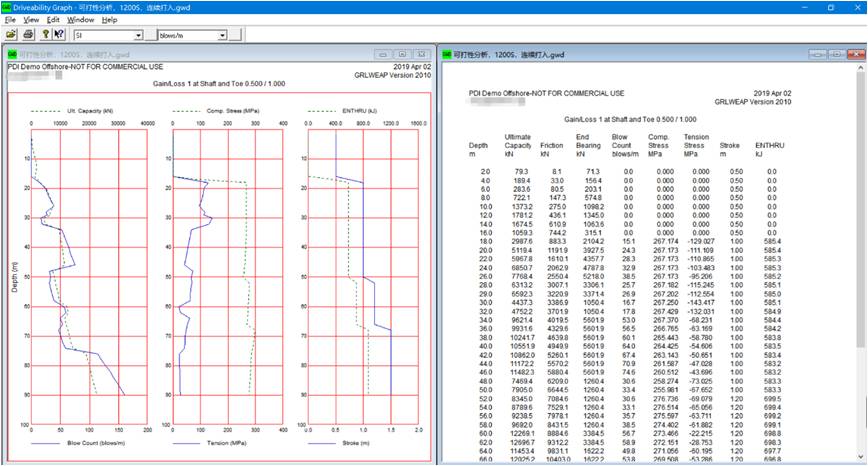Open the File menu
The image size is (868, 466).
(x=10, y=19)
